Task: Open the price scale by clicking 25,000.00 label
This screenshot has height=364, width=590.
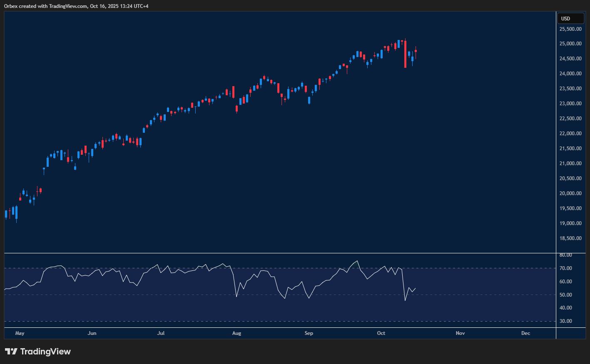Action: 570,43
